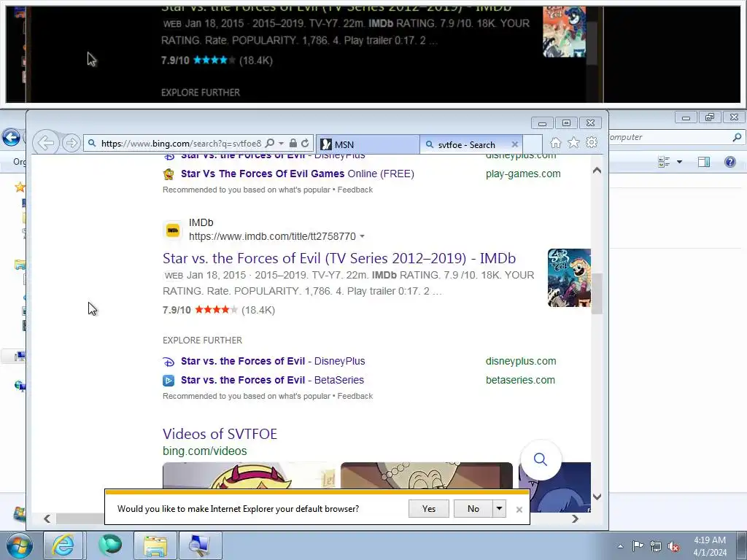Click Explorer search magnifier icon
Viewport: 747px width, 560px height.
click(x=737, y=137)
